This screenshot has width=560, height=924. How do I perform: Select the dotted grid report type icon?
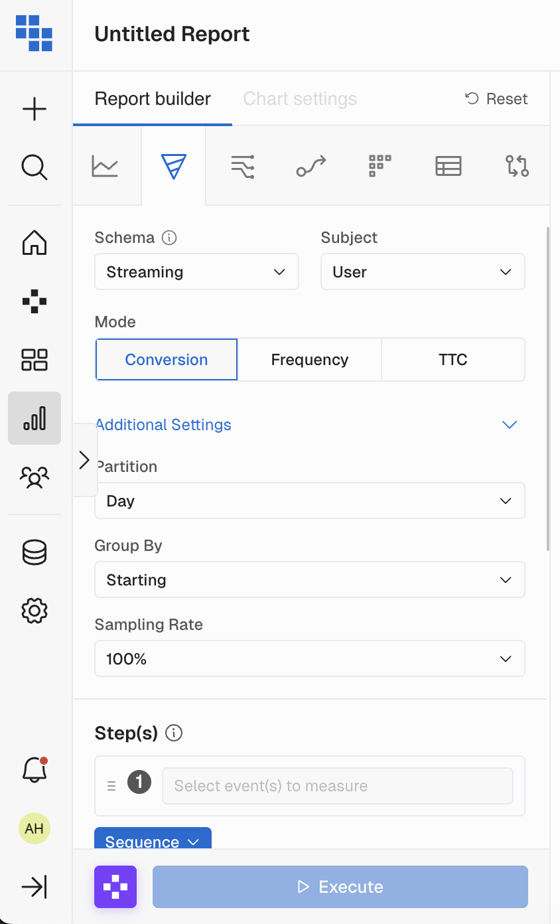(380, 165)
